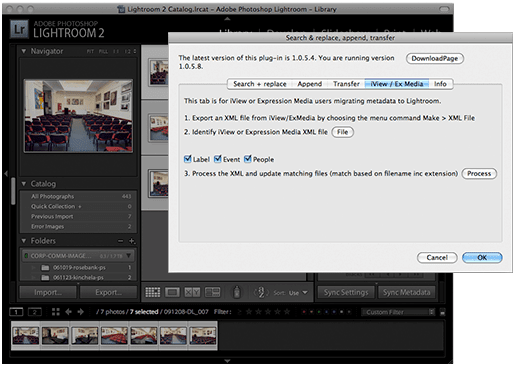Image resolution: width=515 pixels, height=366 pixels.
Task: Select the iView / Ex Media tab
Action: pyautogui.click(x=397, y=84)
